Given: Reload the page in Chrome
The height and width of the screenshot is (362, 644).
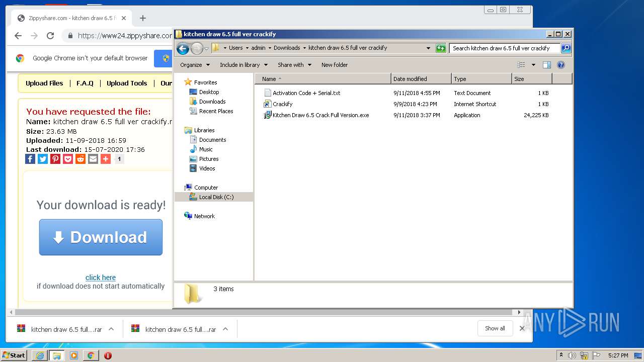Looking at the screenshot, I should click(50, 36).
